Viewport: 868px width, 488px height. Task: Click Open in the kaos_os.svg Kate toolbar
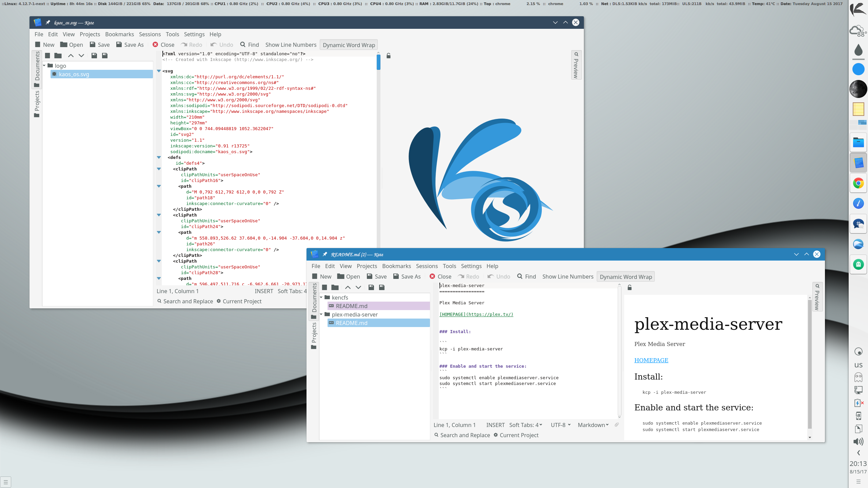tap(72, 45)
